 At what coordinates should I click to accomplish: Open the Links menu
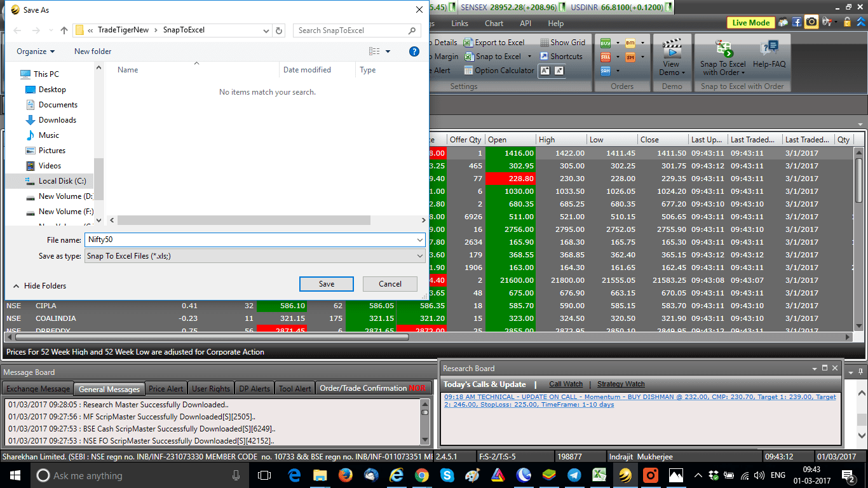click(x=459, y=24)
